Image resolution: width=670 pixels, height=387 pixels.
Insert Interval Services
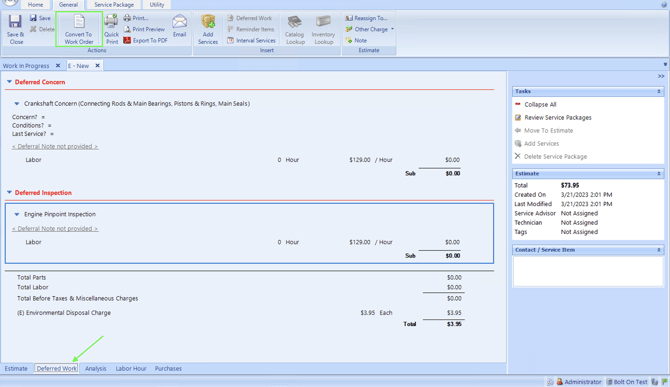pyautogui.click(x=251, y=40)
